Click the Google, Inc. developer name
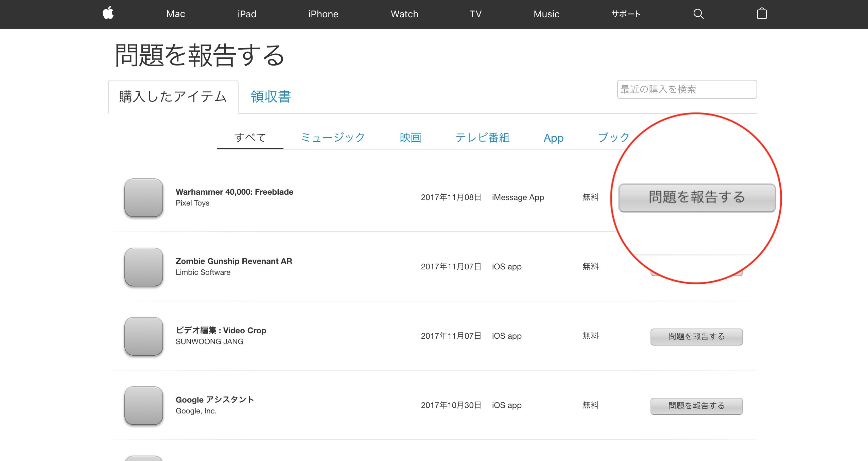 coord(196,411)
